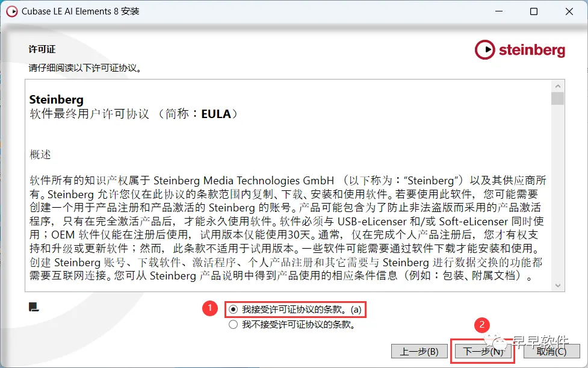
Task: Click the license scrollbar up arrow
Action: pos(558,86)
